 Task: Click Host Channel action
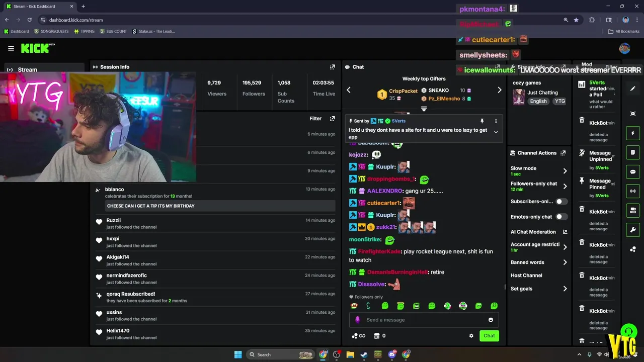pyautogui.click(x=526, y=276)
